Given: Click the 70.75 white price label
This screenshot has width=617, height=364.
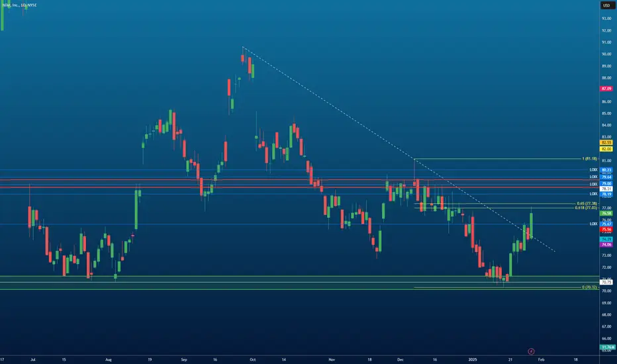Looking at the screenshot, I should pyautogui.click(x=606, y=282).
